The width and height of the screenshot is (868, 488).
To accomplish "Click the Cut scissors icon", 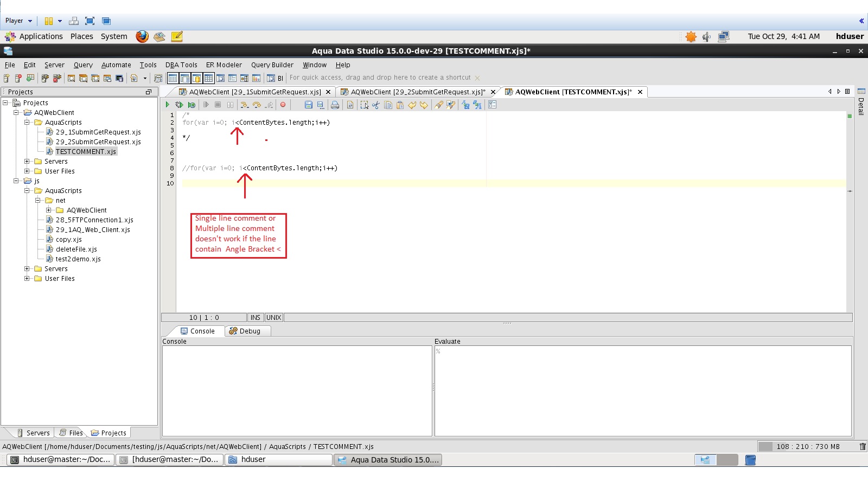I will point(376,105).
